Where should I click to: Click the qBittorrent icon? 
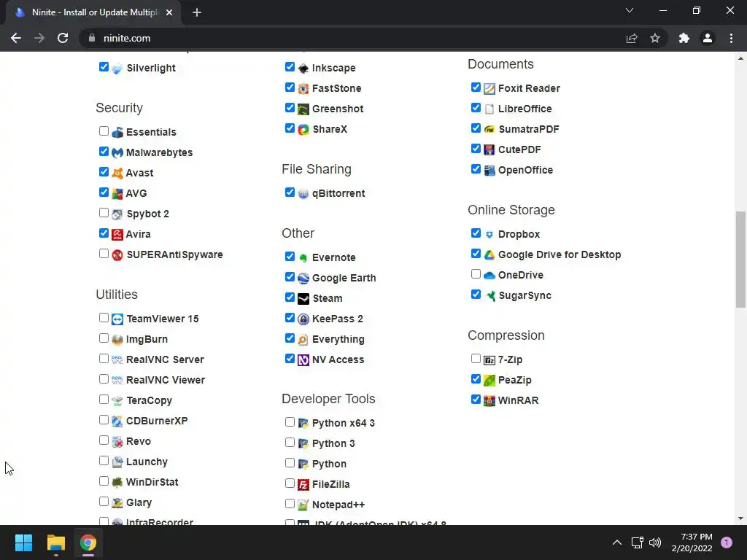pyautogui.click(x=303, y=194)
